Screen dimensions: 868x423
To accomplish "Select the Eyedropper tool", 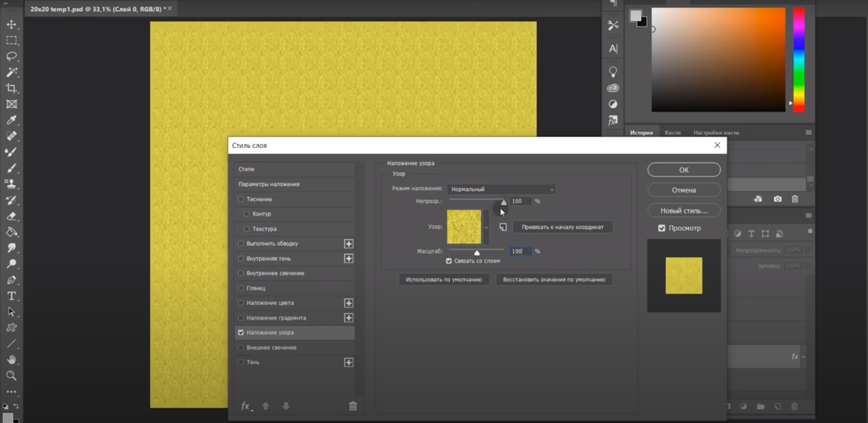I will (x=11, y=120).
